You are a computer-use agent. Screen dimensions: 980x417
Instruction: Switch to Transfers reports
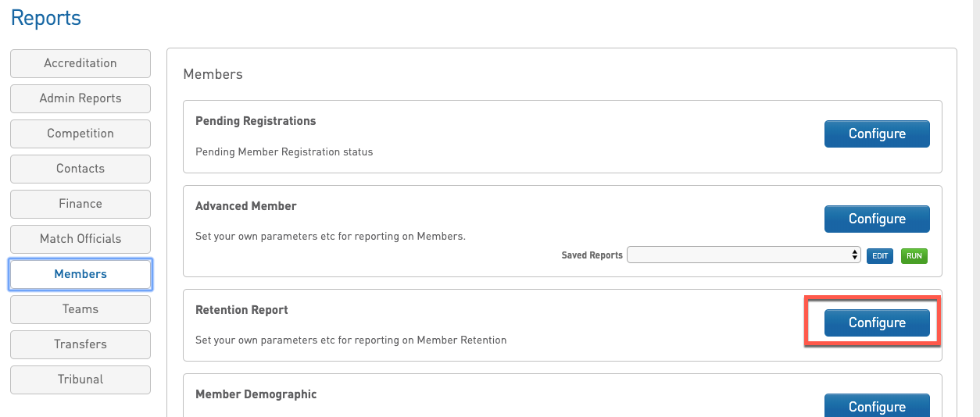tap(80, 344)
